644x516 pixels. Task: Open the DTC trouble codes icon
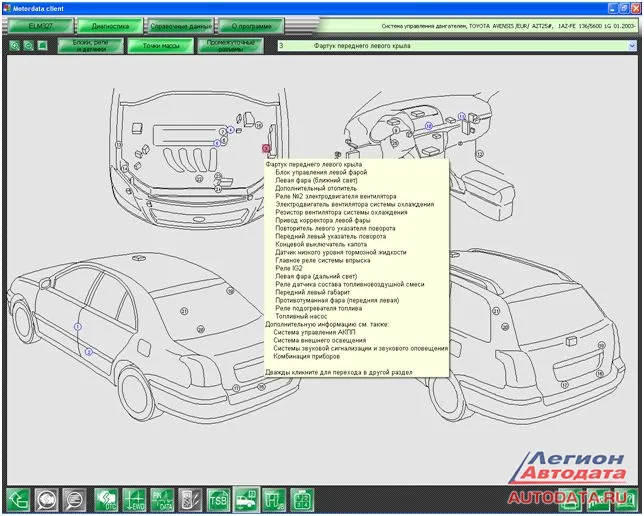(x=106, y=500)
